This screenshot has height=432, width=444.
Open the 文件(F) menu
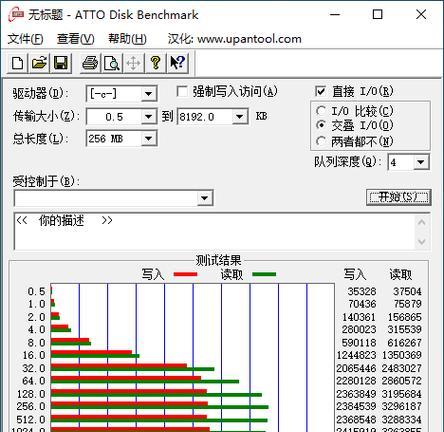coord(25,39)
